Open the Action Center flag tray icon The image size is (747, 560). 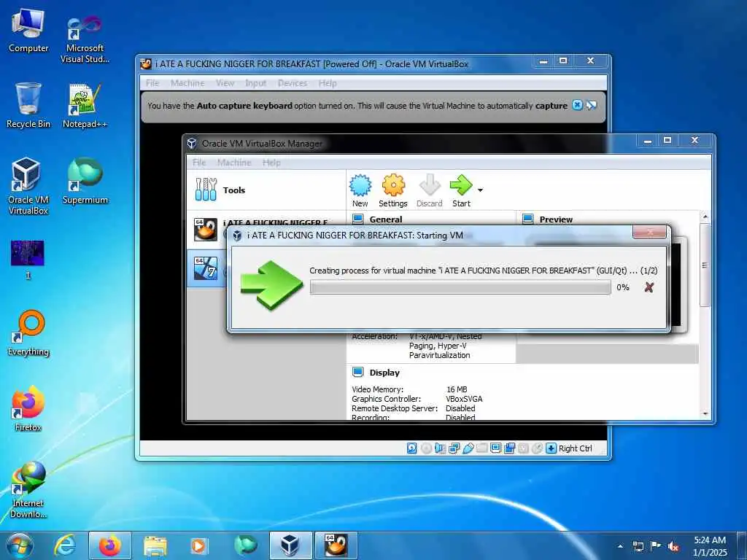656,546
